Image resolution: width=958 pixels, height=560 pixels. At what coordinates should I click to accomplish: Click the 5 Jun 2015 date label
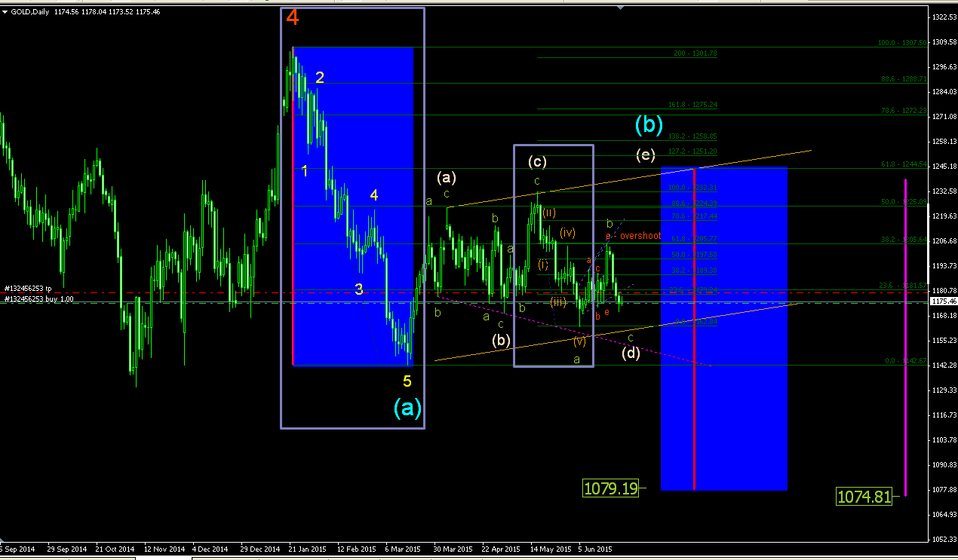[x=596, y=549]
